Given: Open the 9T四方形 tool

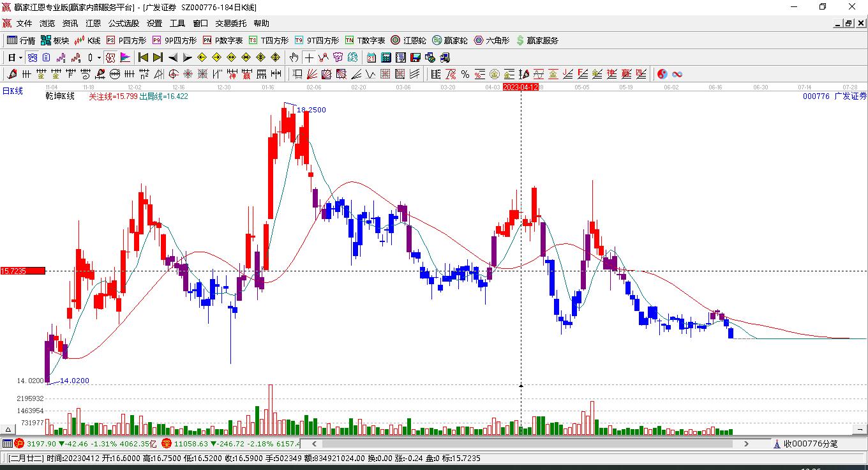Looking at the screenshot, I should tap(317, 40).
